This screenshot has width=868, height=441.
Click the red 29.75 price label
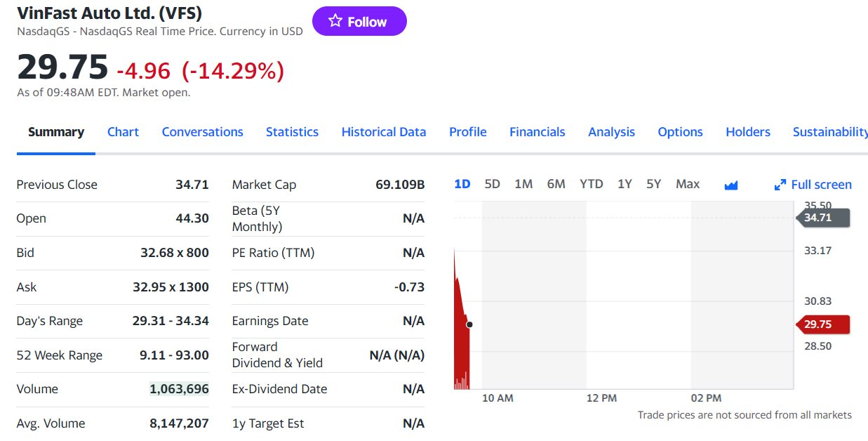tap(822, 324)
